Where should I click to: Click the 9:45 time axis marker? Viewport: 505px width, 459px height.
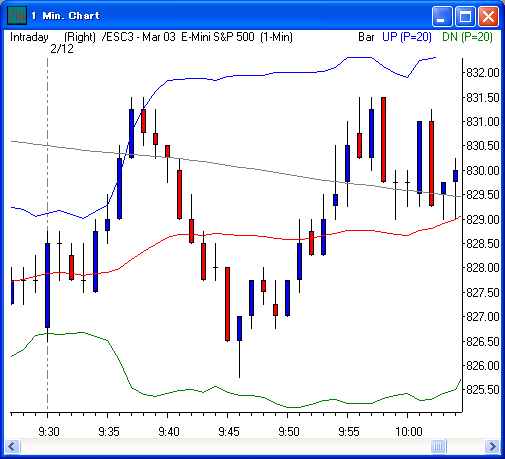[x=229, y=432]
